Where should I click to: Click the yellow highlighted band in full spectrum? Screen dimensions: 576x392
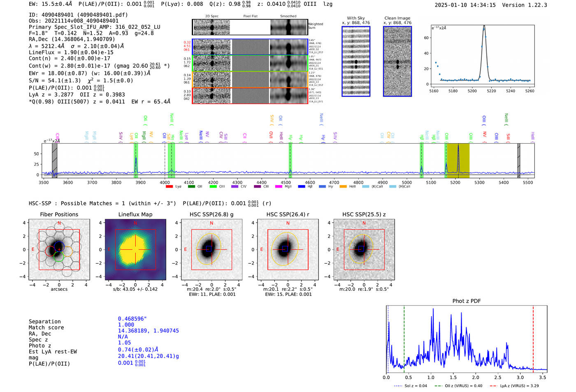click(458, 160)
